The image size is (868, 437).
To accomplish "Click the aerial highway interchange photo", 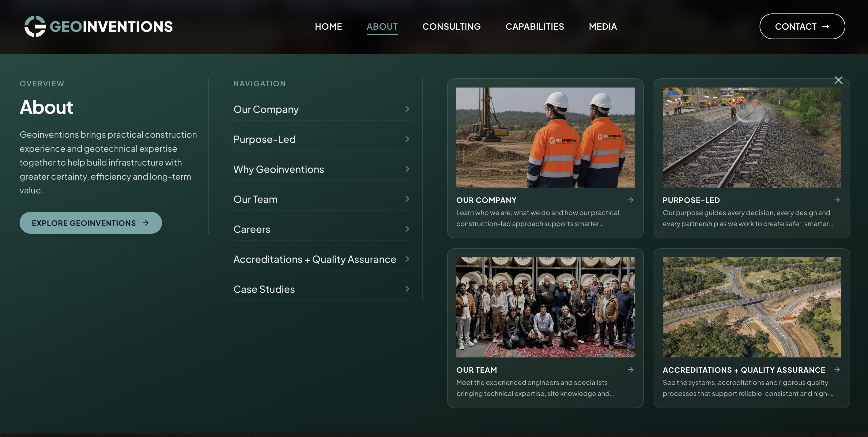I will tap(752, 307).
